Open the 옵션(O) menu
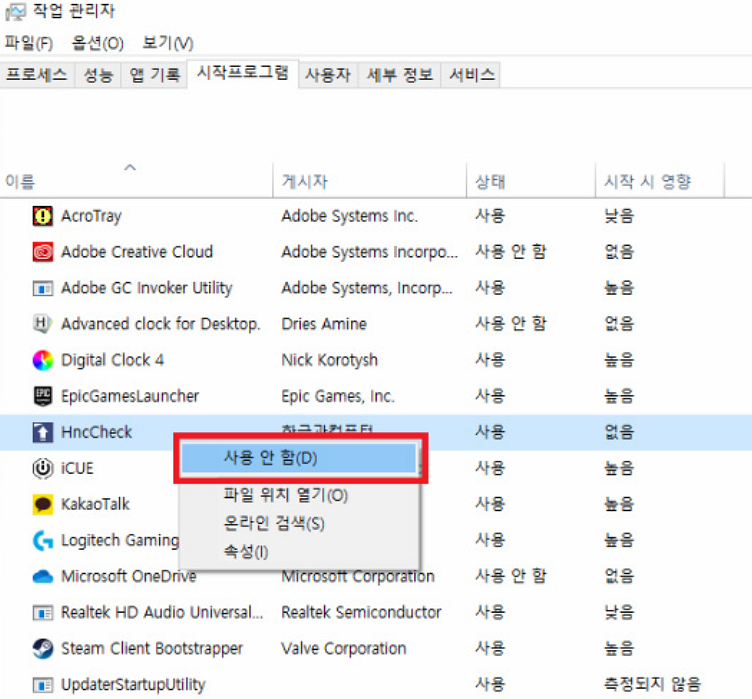752x699 pixels. click(97, 43)
